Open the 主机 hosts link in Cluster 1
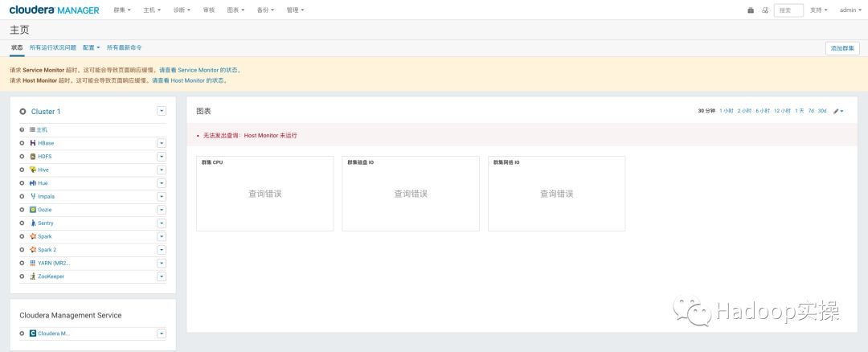This screenshot has width=868, height=352. coord(42,129)
